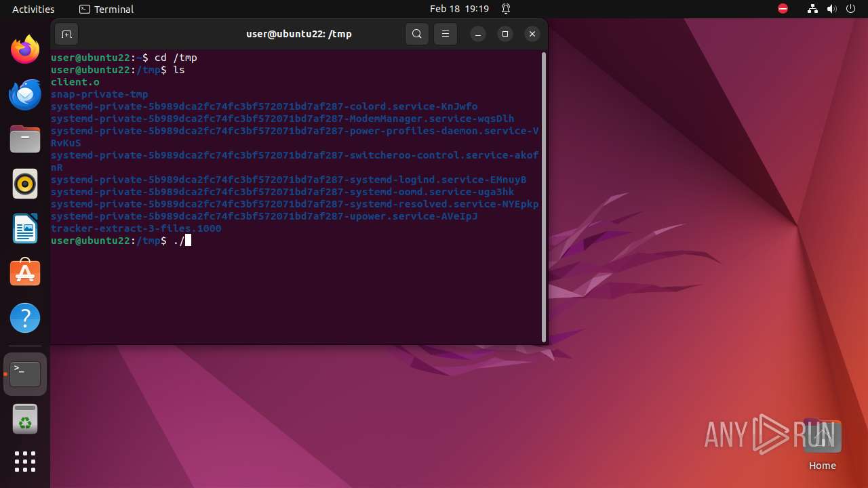Image resolution: width=868 pixels, height=488 pixels.
Task: Click the snap-private-tmp directory name
Action: (100, 94)
